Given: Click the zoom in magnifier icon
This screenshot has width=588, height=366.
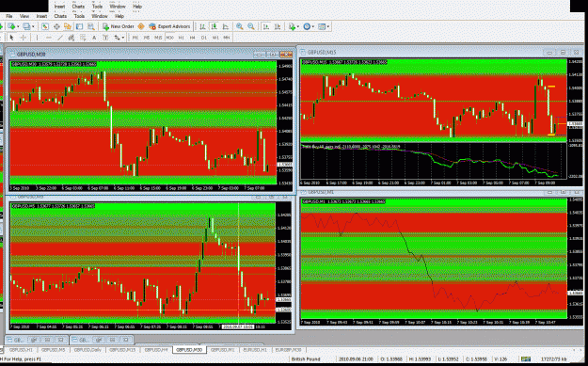Looking at the screenshot, I should [239, 26].
